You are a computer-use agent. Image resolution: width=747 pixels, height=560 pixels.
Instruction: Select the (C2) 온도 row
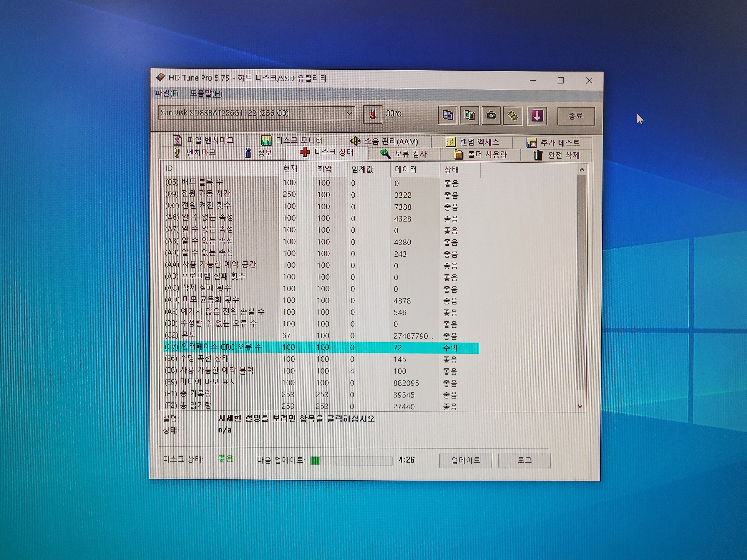click(x=321, y=336)
